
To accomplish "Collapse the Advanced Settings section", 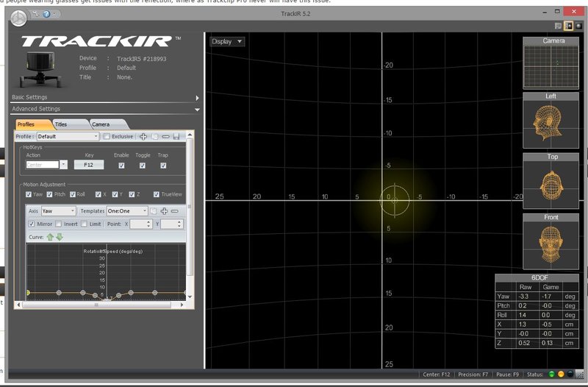I will pos(105,109).
